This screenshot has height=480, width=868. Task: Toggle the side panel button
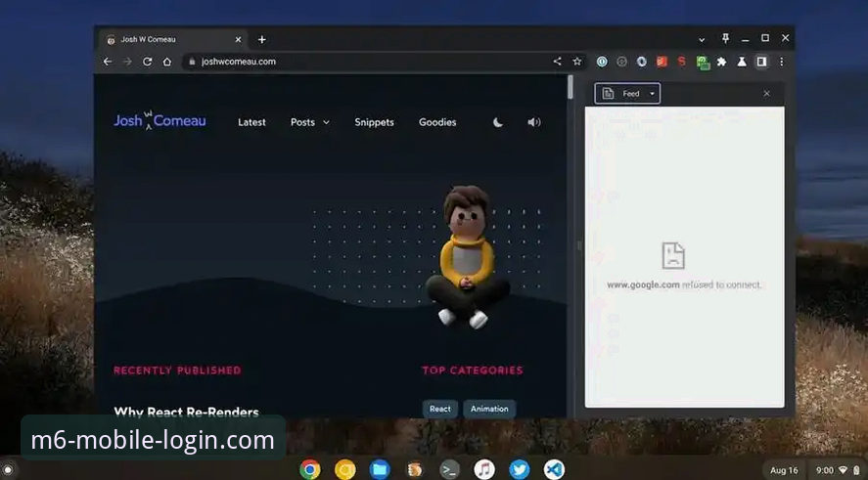761,62
